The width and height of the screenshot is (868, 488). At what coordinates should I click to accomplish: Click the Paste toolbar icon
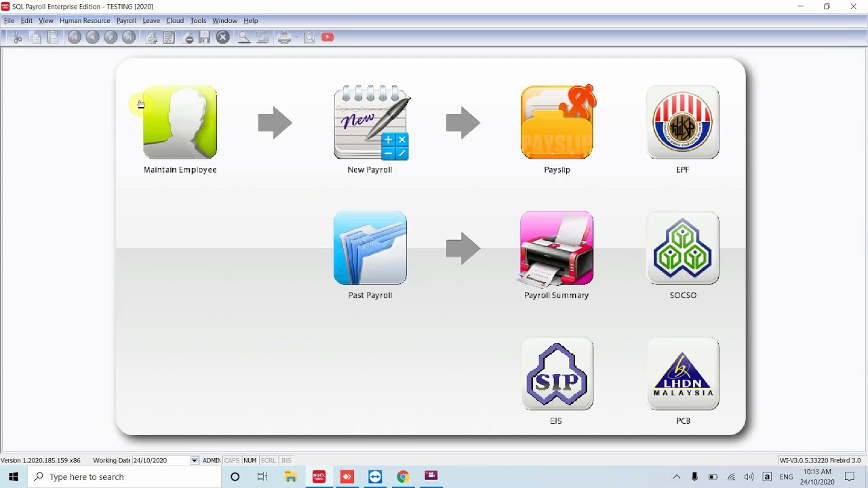(x=52, y=38)
